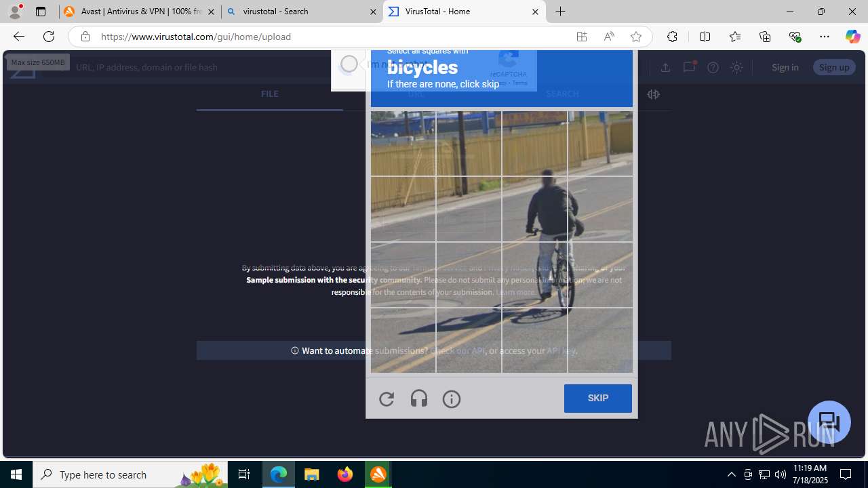The width and height of the screenshot is (868, 488).
Task: Open Edge Settings and more menu
Action: coord(825,37)
